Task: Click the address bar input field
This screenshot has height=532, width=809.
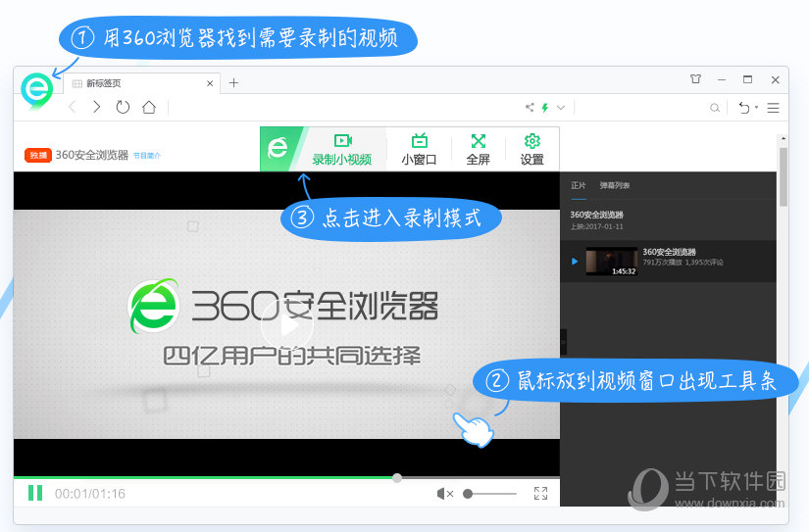Action: coord(346,107)
